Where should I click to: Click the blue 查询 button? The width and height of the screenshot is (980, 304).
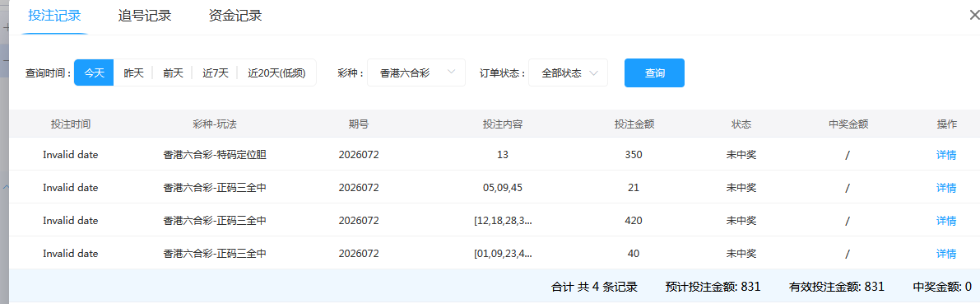click(x=654, y=72)
